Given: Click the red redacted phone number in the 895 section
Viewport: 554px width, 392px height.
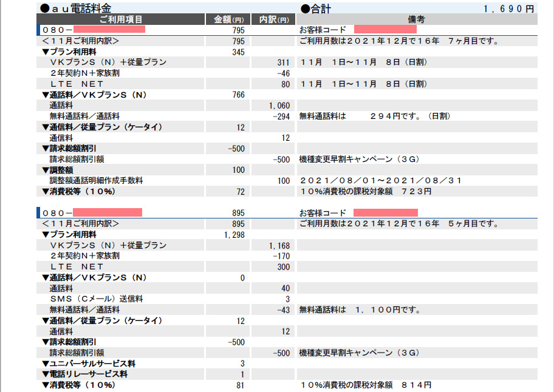Looking at the screenshot, I should click(108, 212).
